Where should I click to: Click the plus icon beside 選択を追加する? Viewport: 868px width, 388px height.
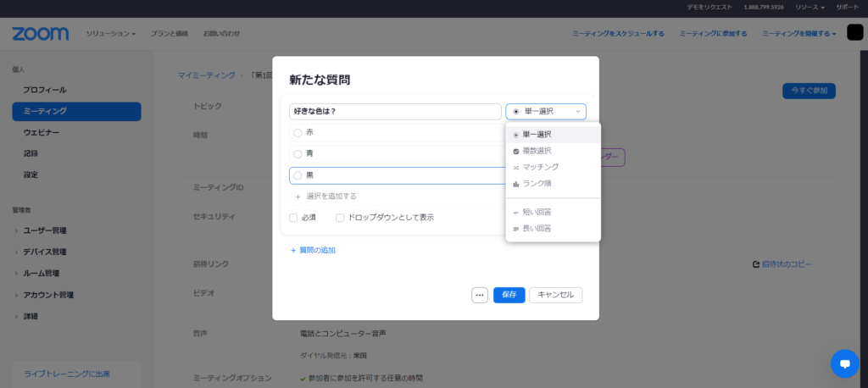coord(298,196)
